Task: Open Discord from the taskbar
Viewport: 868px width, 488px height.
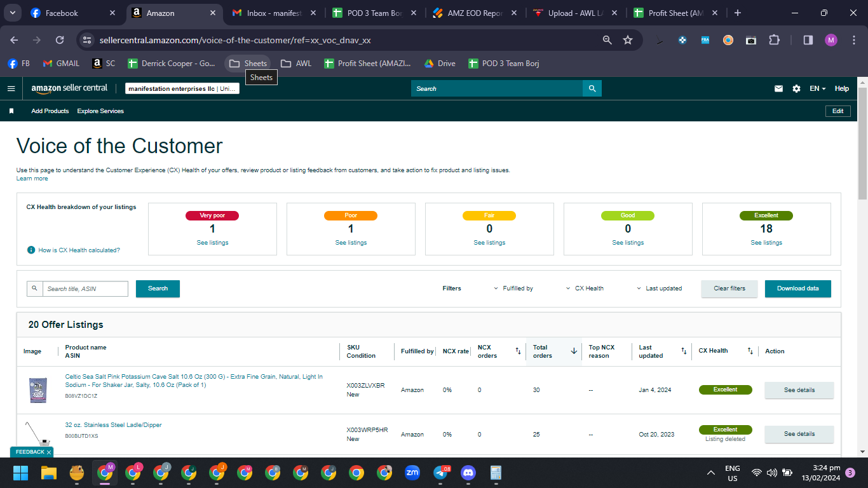Action: coord(468,473)
